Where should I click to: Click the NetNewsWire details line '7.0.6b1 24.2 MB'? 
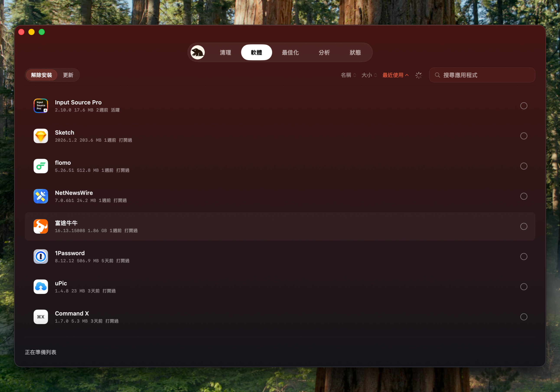[x=75, y=200]
